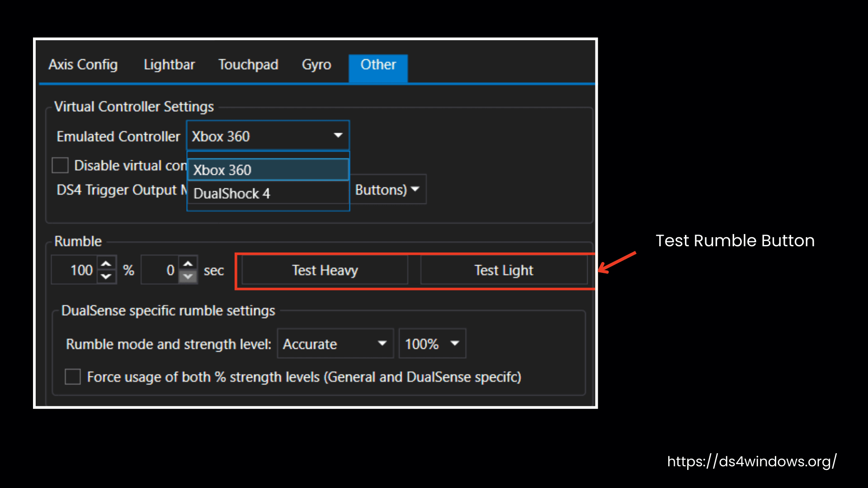Viewport: 868px width, 488px height.
Task: Switch to the Axis Config tab
Action: click(x=83, y=65)
